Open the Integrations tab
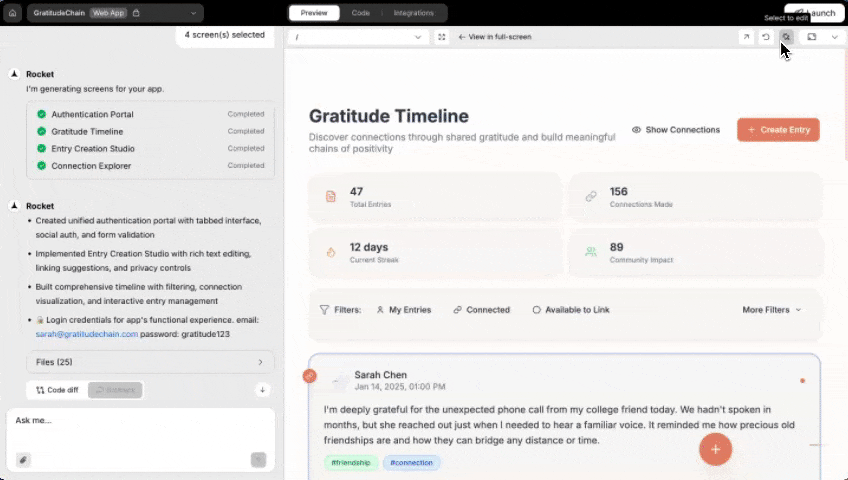848x480 pixels. click(414, 13)
